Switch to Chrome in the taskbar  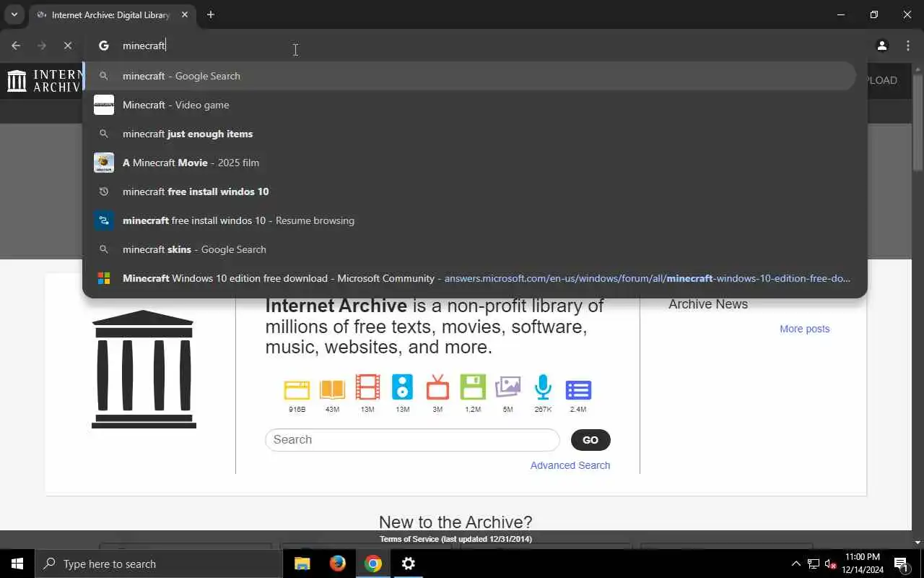tap(372, 564)
